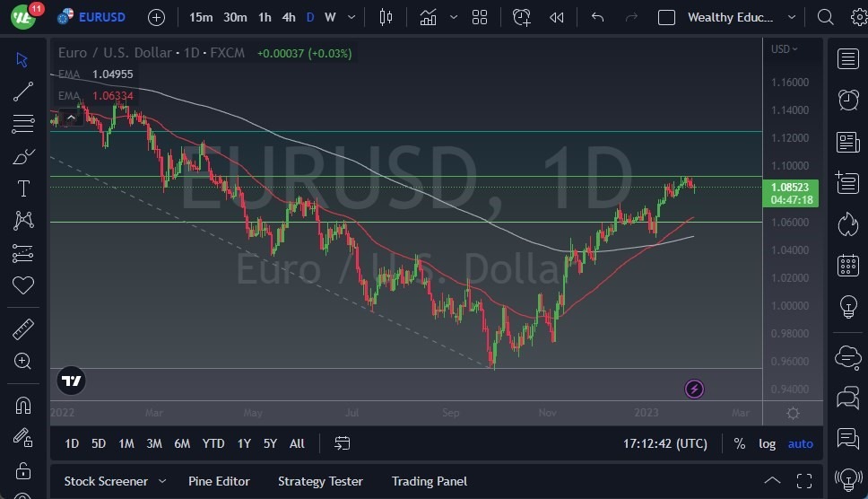
Task: Open the chart layout selector square
Action: [x=666, y=18]
